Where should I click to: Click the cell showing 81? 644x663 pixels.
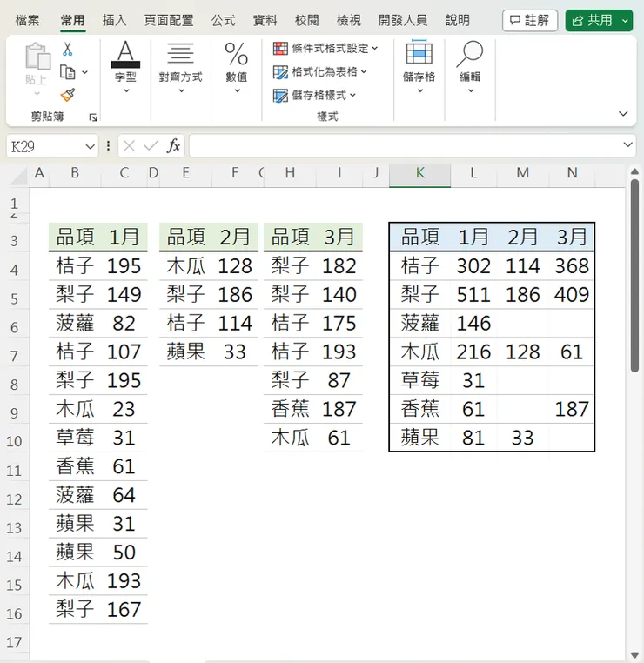pos(473,438)
